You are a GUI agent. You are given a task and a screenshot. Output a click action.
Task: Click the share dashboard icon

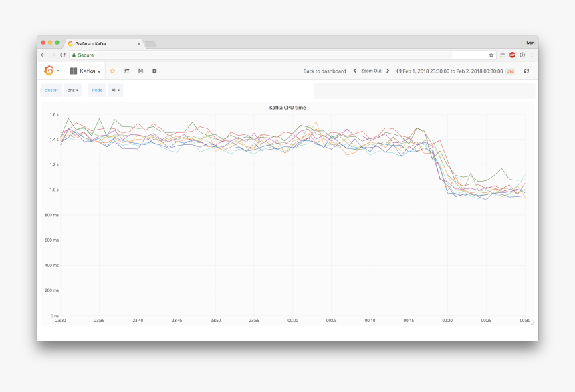pyautogui.click(x=126, y=71)
